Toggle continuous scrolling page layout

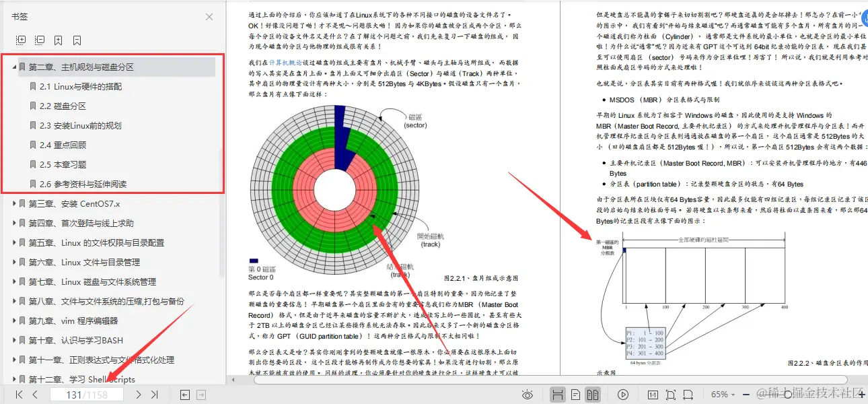tap(558, 395)
